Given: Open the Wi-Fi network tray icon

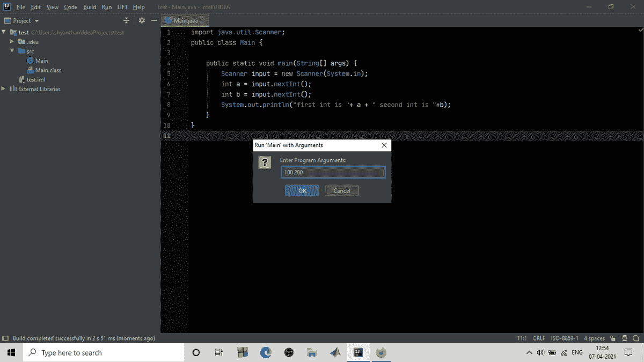Looking at the screenshot, I should (x=564, y=352).
